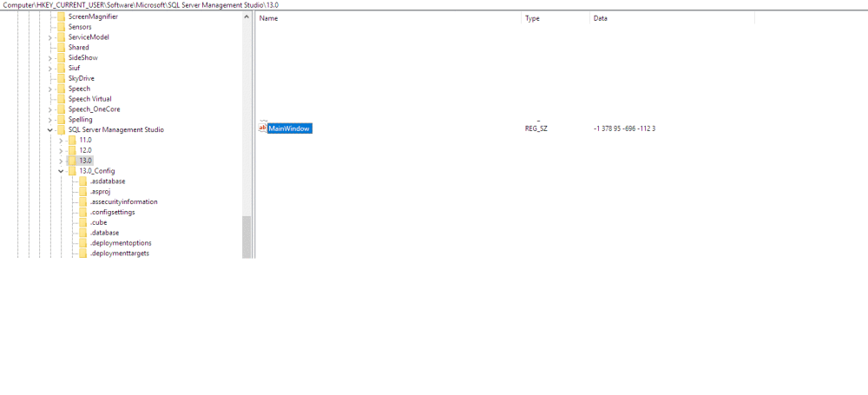Expand the selected 13.0 subkey

pyautogui.click(x=61, y=161)
